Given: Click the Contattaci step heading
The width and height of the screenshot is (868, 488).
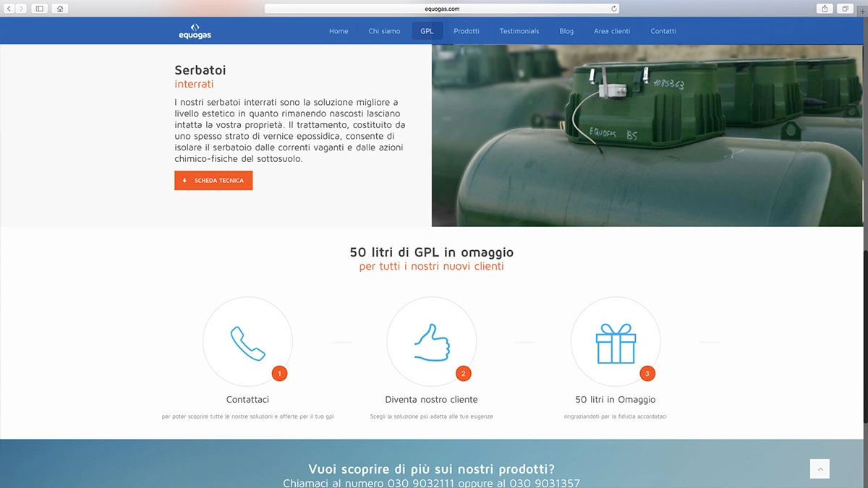Looking at the screenshot, I should tap(247, 399).
